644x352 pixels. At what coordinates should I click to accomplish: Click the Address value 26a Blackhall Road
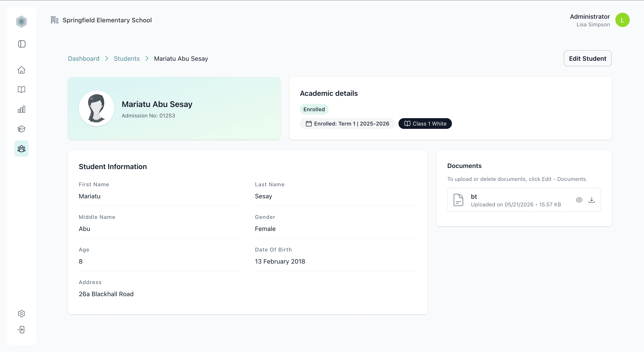[x=106, y=294]
